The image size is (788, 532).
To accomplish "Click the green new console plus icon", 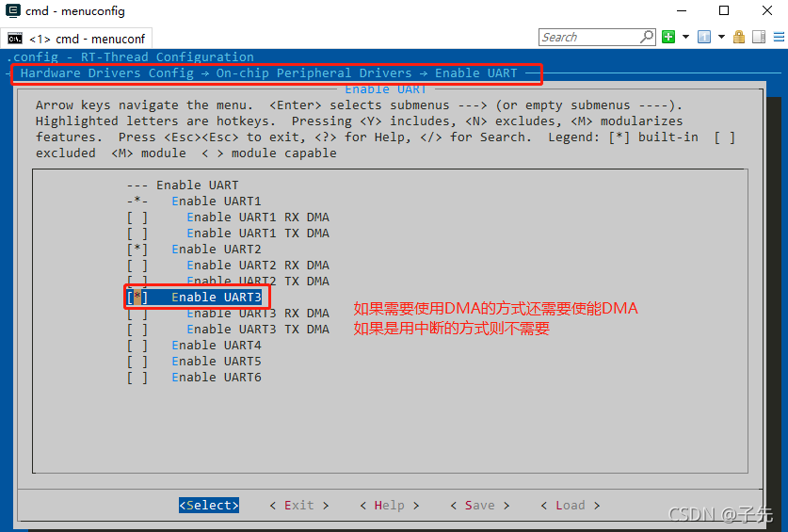I will [x=668, y=37].
